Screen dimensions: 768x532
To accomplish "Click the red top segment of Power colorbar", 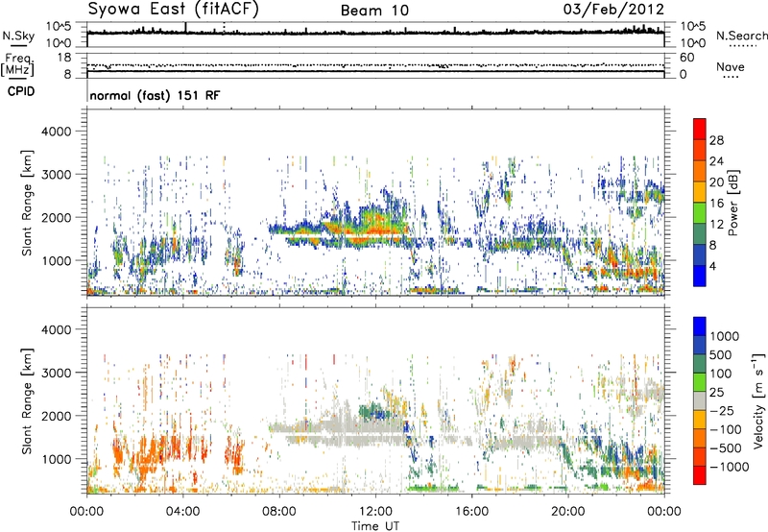I will coord(700,129).
